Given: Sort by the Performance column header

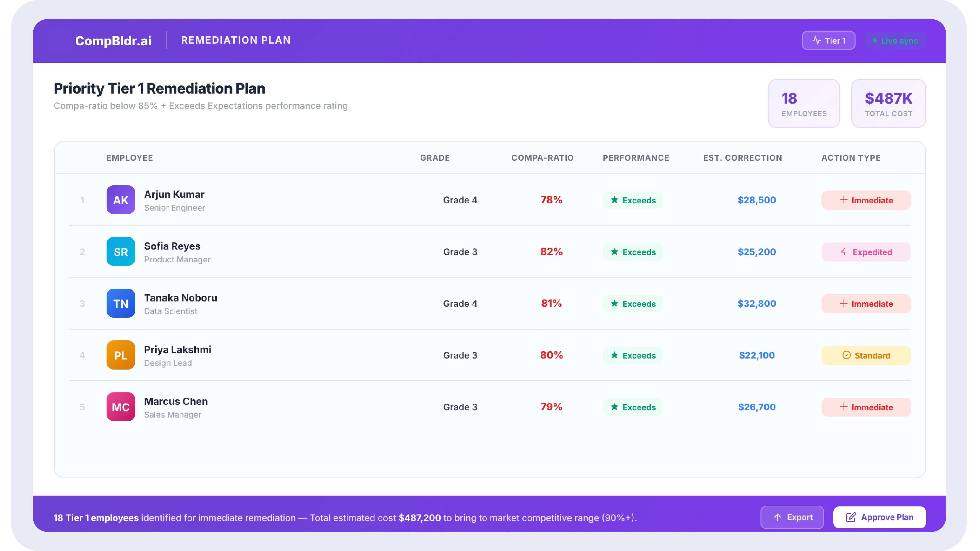Looking at the screenshot, I should (636, 158).
